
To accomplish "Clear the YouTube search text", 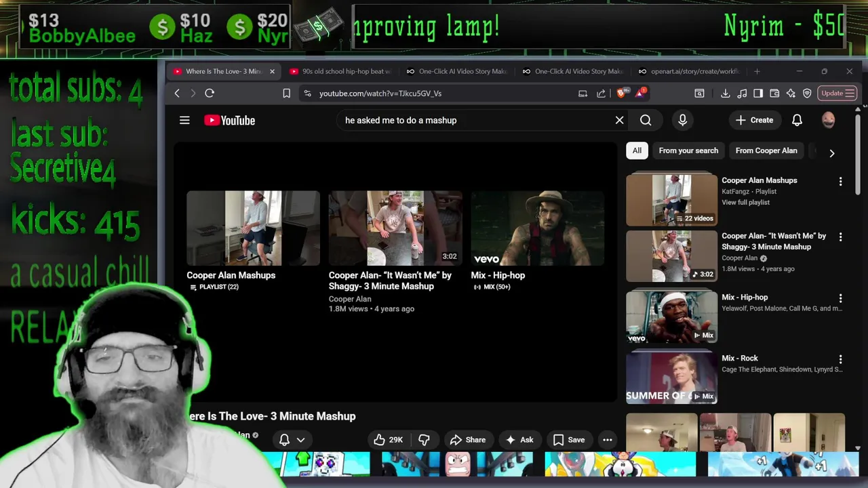I will [x=619, y=120].
